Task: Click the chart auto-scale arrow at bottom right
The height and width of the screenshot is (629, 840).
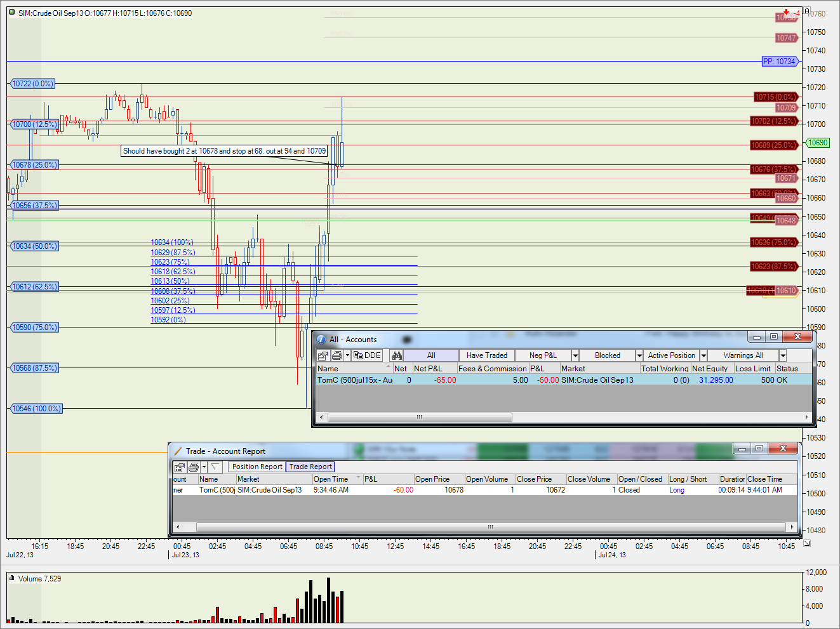Action: tap(807, 543)
